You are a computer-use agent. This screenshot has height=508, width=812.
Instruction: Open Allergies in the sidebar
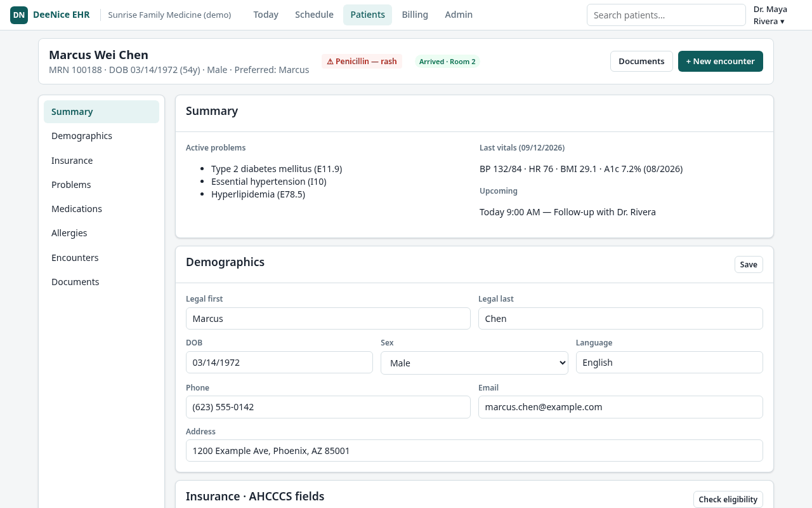(101, 233)
